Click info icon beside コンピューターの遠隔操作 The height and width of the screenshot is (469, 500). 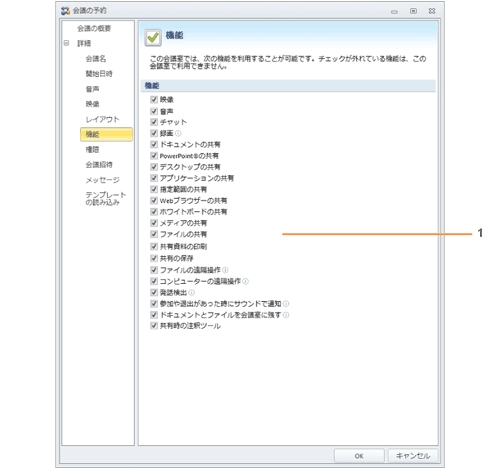[246, 281]
